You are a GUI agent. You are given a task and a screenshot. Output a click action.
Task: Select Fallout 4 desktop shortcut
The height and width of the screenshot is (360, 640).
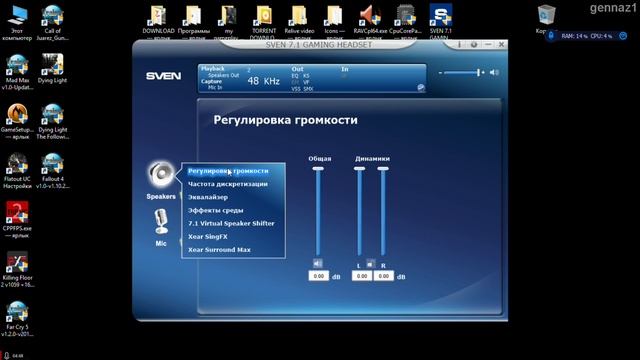pyautogui.click(x=53, y=171)
